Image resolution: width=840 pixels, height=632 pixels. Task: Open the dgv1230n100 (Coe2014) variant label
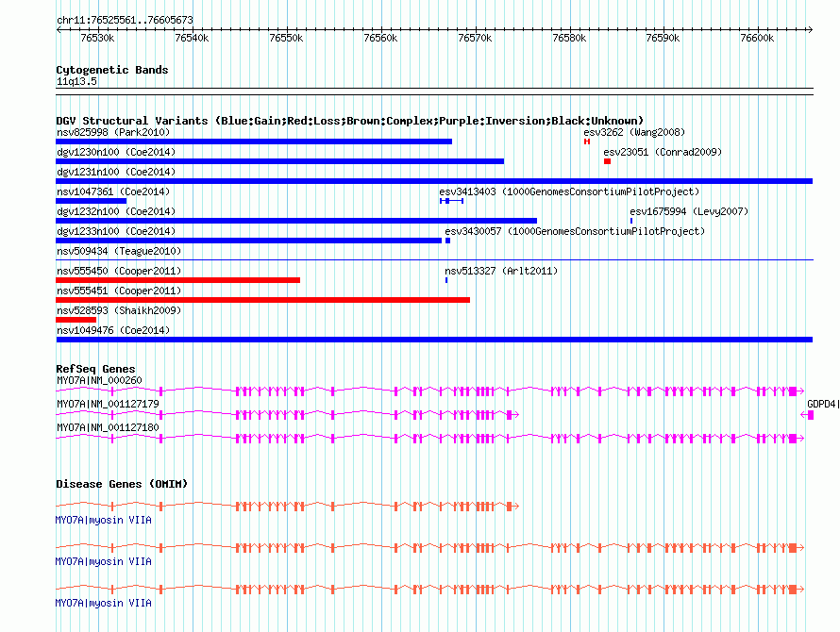[116, 152]
